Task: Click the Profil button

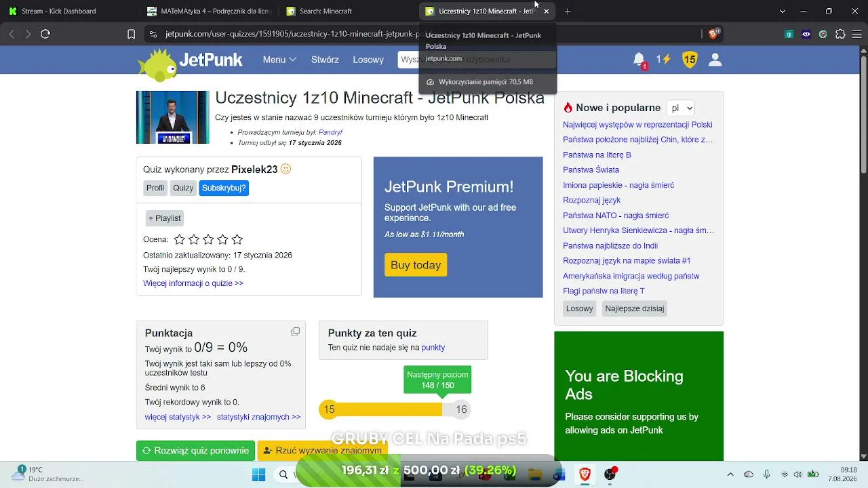Action: click(x=155, y=188)
